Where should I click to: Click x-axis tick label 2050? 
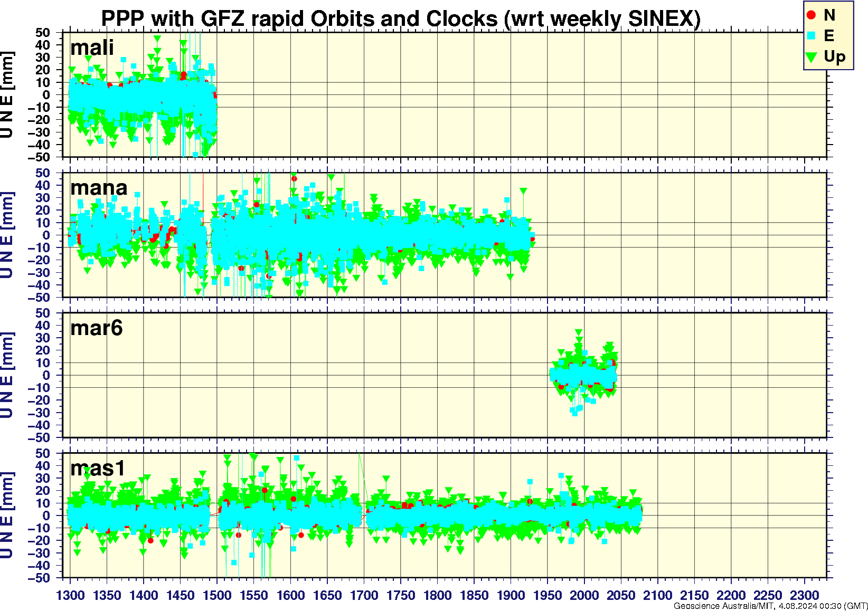pyautogui.click(x=621, y=595)
